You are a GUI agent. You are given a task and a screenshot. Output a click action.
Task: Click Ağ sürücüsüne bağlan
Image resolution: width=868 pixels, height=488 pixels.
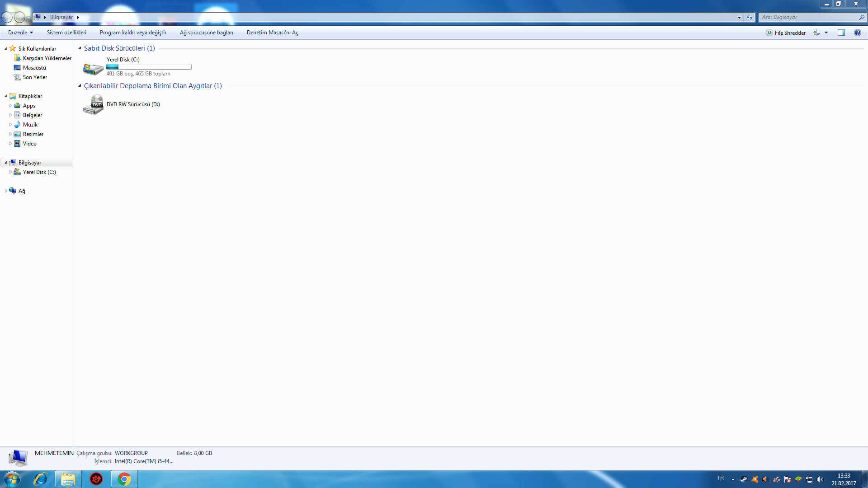coord(207,33)
